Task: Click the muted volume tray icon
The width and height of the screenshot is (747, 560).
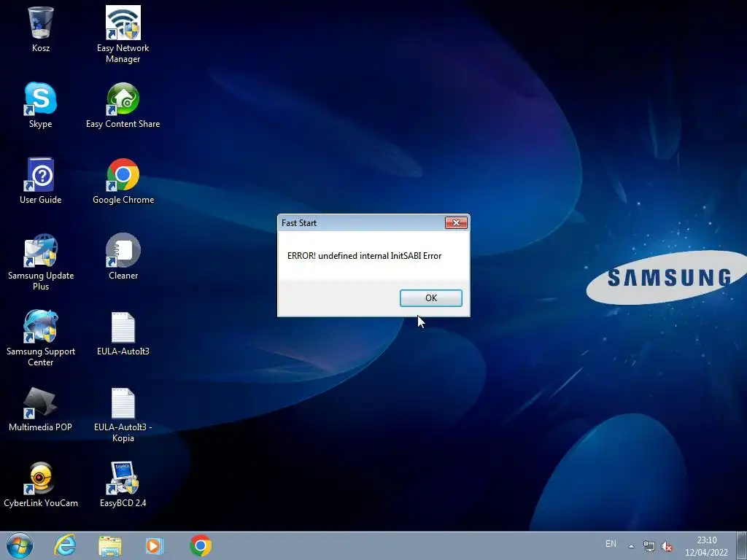Action: coord(667,546)
